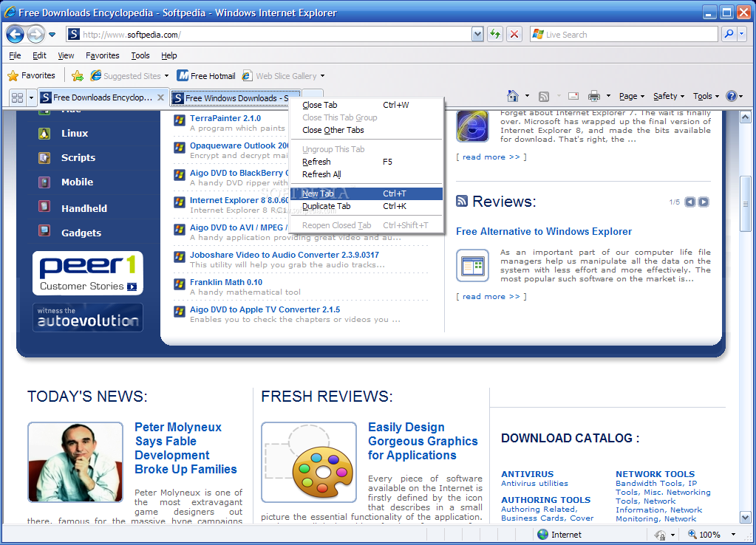Viewport: 756px width, 545px height.
Task: Expand the address bar autocomplete dropdown
Action: tap(477, 34)
